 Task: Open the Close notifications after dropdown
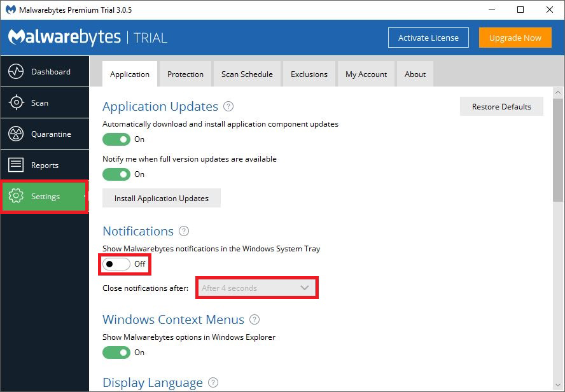click(x=257, y=288)
